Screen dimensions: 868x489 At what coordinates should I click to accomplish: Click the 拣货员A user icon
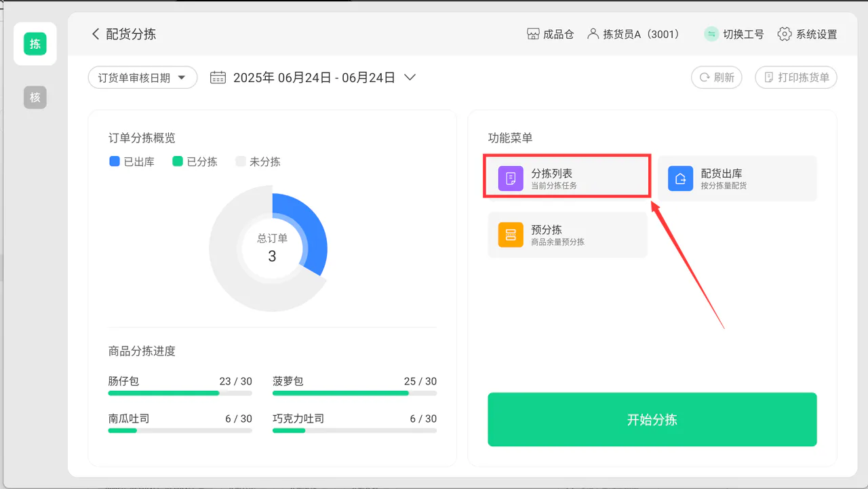pos(593,34)
